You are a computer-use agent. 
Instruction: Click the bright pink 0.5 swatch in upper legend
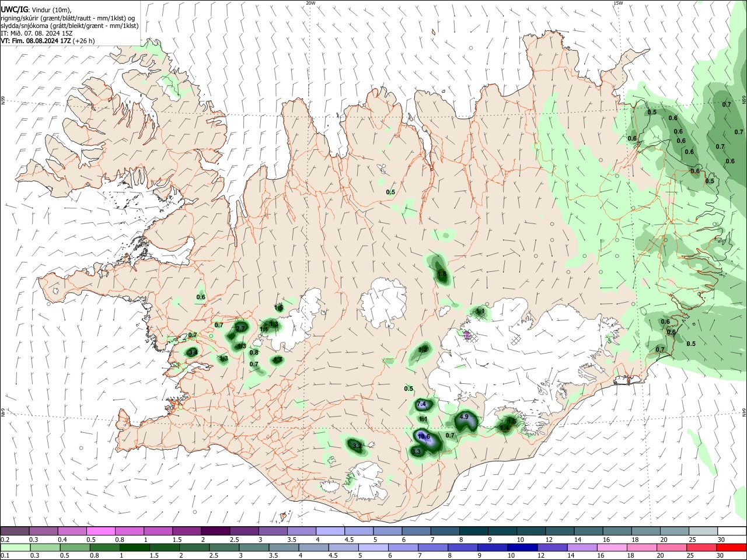coord(101,531)
